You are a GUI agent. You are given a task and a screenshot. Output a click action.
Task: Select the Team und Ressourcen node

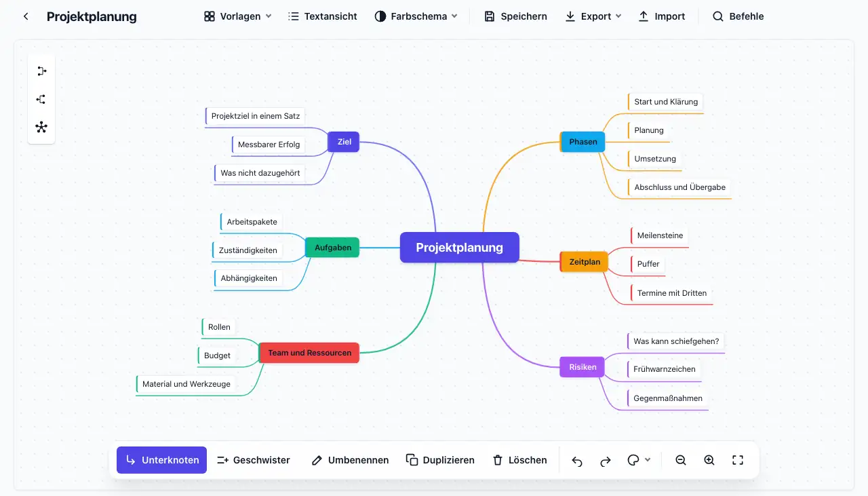pos(309,353)
